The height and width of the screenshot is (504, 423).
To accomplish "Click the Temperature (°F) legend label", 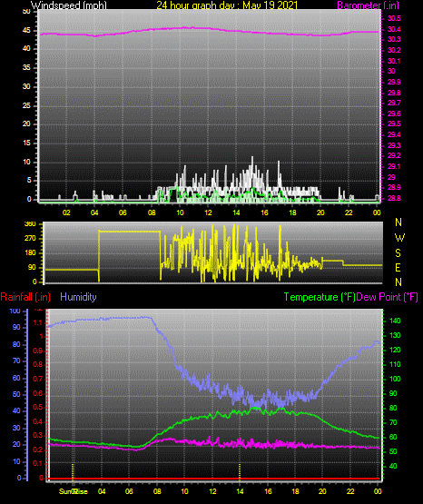I will pos(320,297).
